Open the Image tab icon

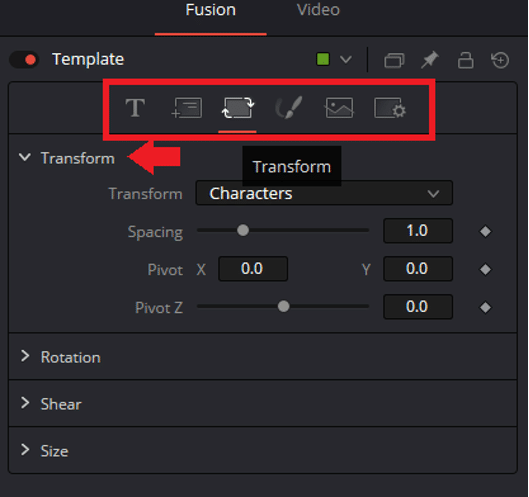pos(339,108)
